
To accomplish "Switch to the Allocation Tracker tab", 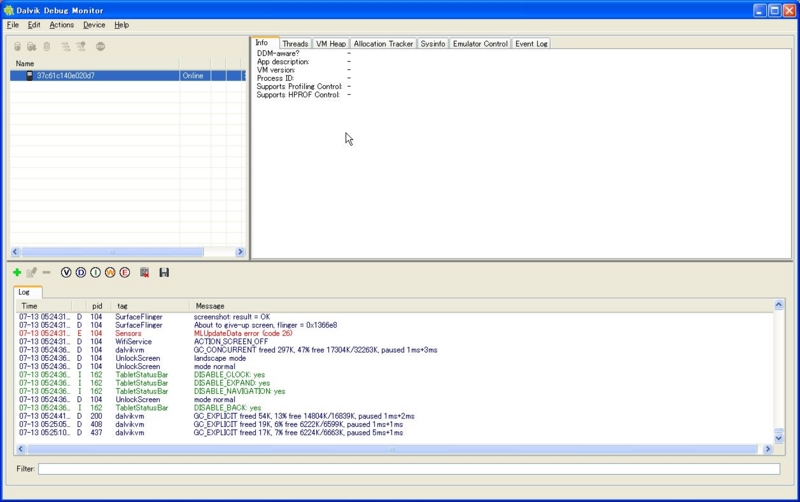I will point(383,44).
